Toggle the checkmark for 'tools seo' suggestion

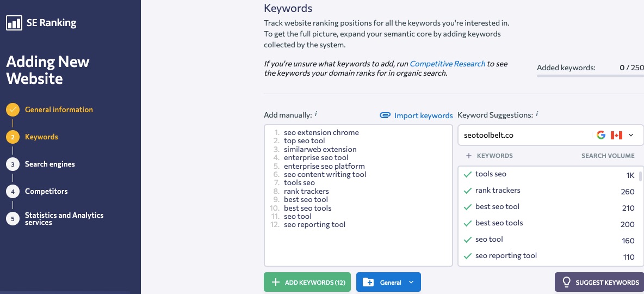coord(467,174)
